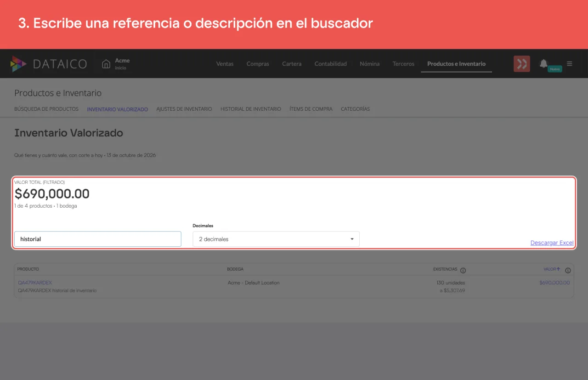Open the Historial de Inventario tab

click(x=251, y=109)
